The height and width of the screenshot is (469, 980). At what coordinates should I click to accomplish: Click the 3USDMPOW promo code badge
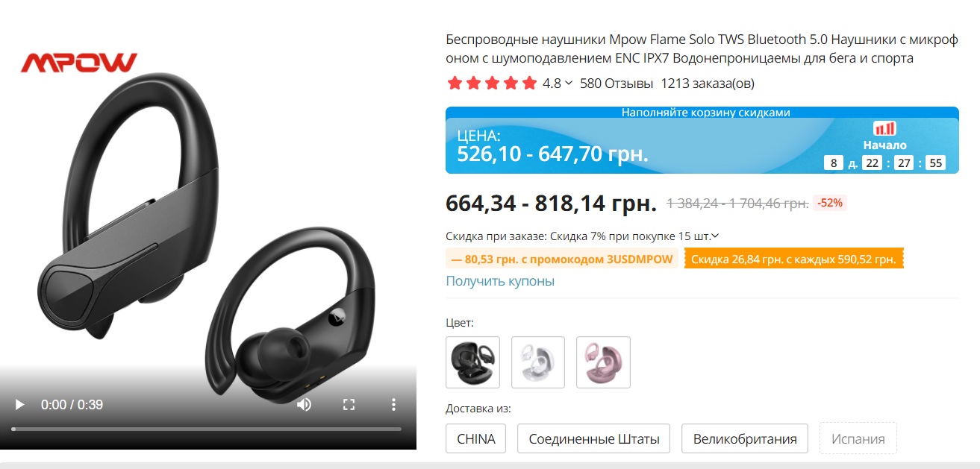pos(562,259)
